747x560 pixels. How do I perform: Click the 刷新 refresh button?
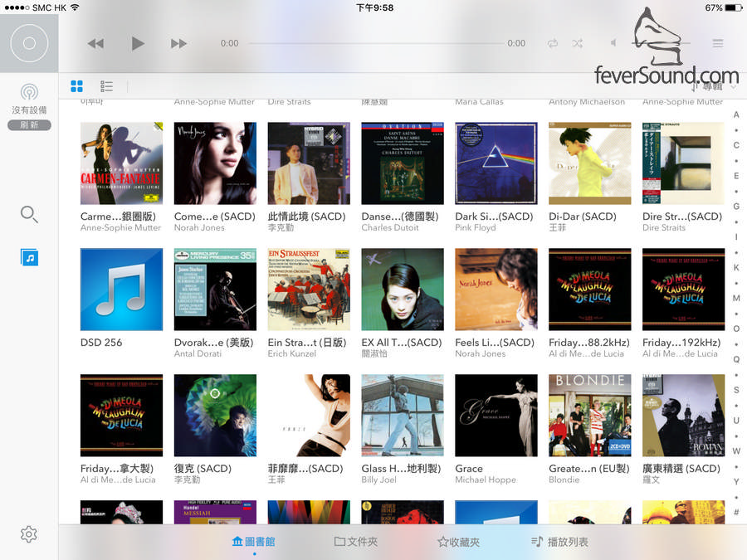click(x=29, y=125)
